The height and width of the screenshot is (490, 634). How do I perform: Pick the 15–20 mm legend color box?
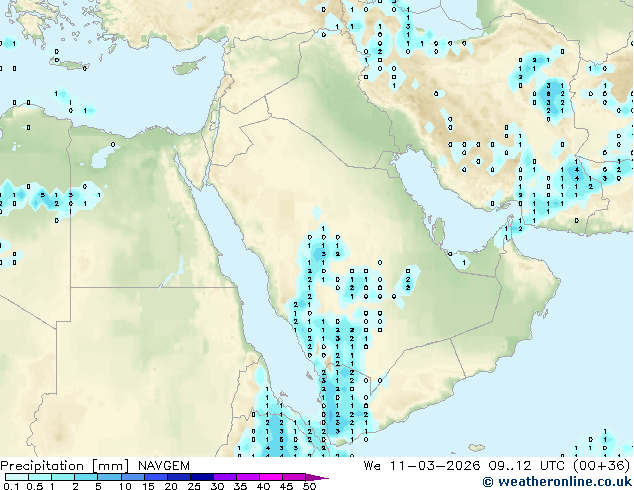tap(155, 477)
